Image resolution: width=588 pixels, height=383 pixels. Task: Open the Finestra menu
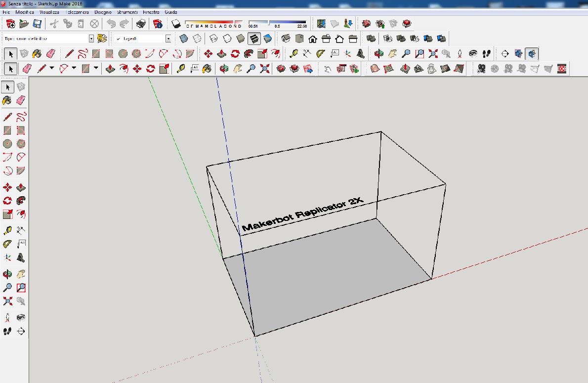pos(151,12)
